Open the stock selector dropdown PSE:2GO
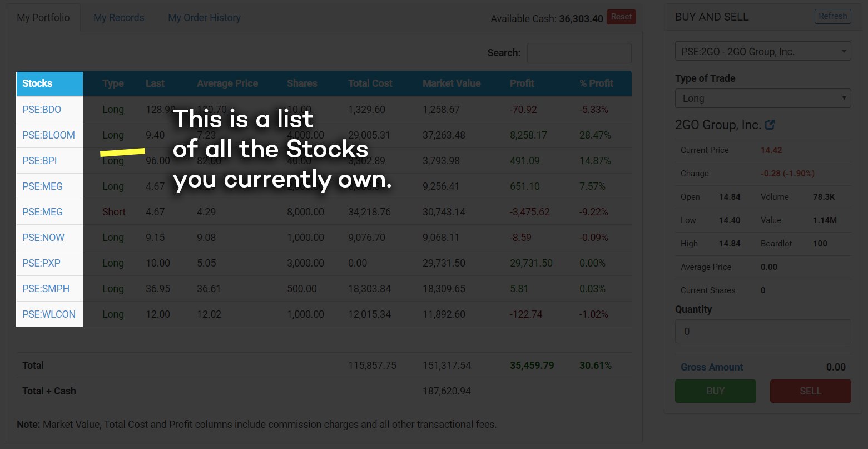 click(763, 52)
